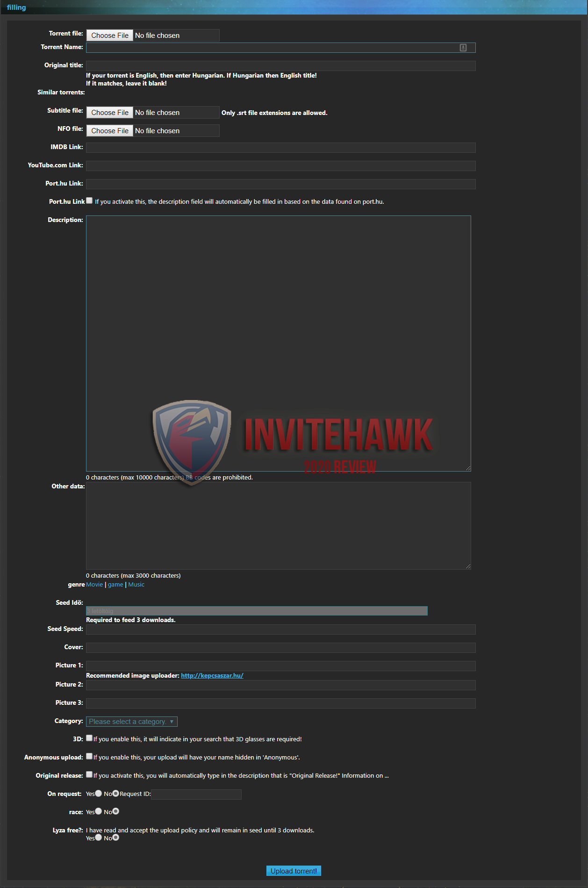Screen dimensions: 588x888
Task: Focus the Picture 3 field
Action: point(281,703)
